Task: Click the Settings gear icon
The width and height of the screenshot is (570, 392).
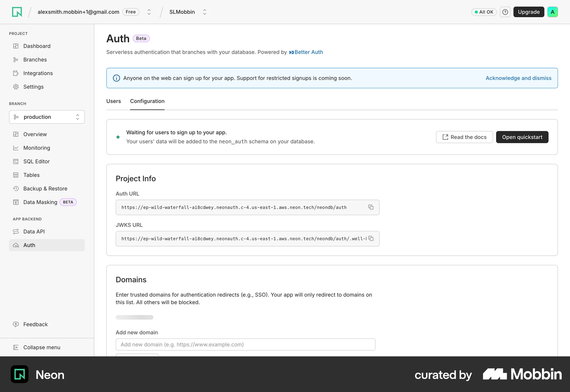Action: (x=16, y=87)
